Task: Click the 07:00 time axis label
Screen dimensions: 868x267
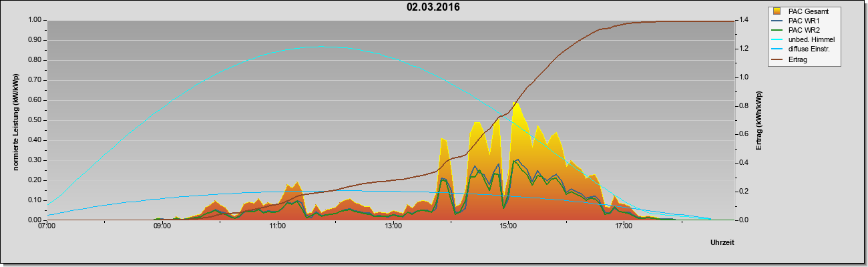Action: click(47, 227)
